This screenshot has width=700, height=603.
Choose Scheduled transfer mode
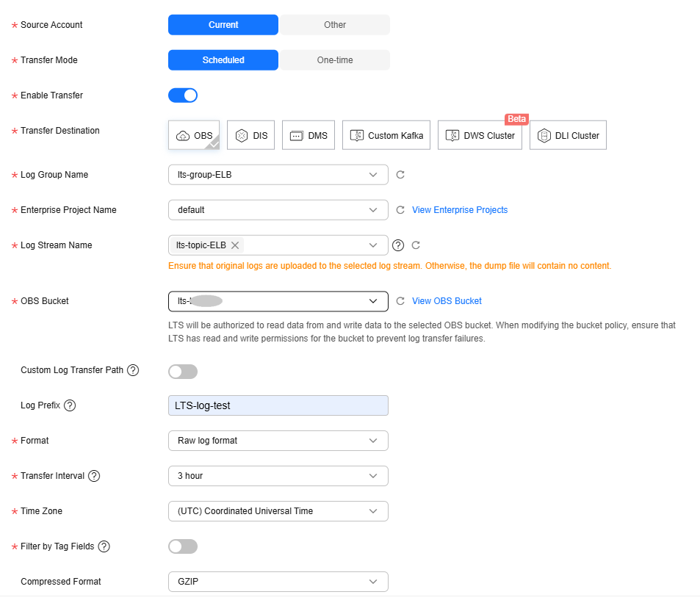[x=223, y=59]
